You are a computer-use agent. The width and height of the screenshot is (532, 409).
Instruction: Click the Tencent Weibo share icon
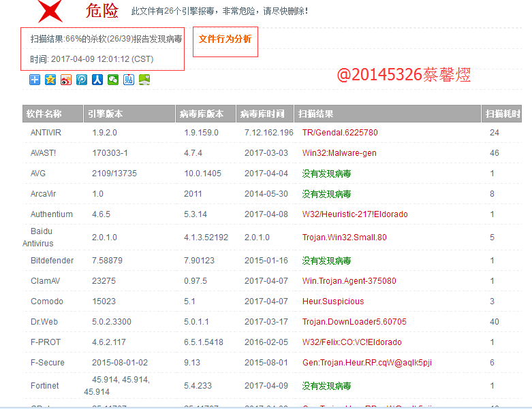click(82, 80)
